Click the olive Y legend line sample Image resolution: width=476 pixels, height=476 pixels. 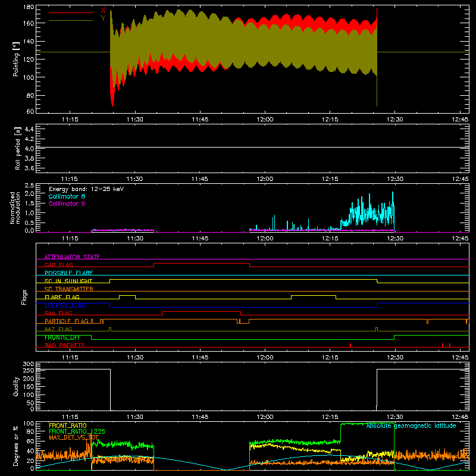tap(71, 20)
